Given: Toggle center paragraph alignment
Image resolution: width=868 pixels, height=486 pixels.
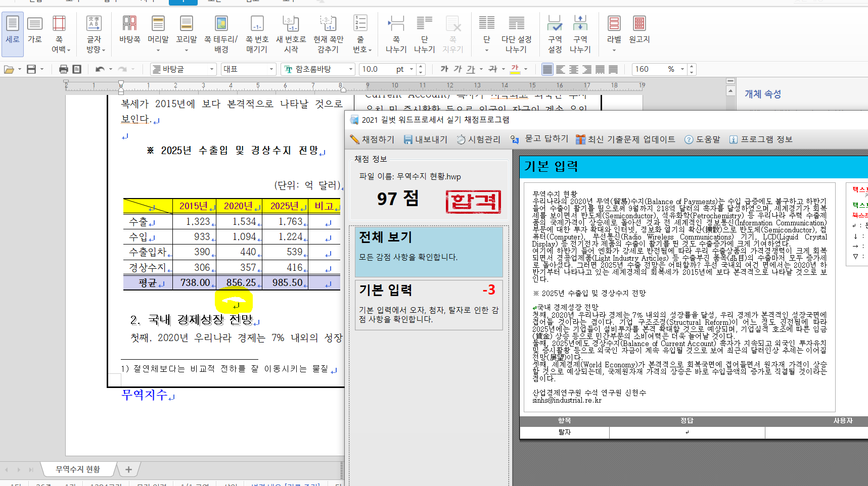Looking at the screenshot, I should (573, 69).
